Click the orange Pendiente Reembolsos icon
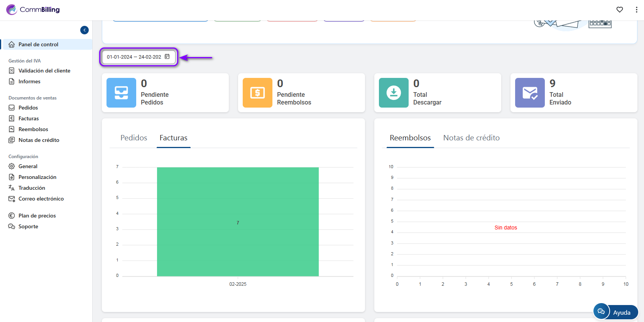 [x=257, y=93]
